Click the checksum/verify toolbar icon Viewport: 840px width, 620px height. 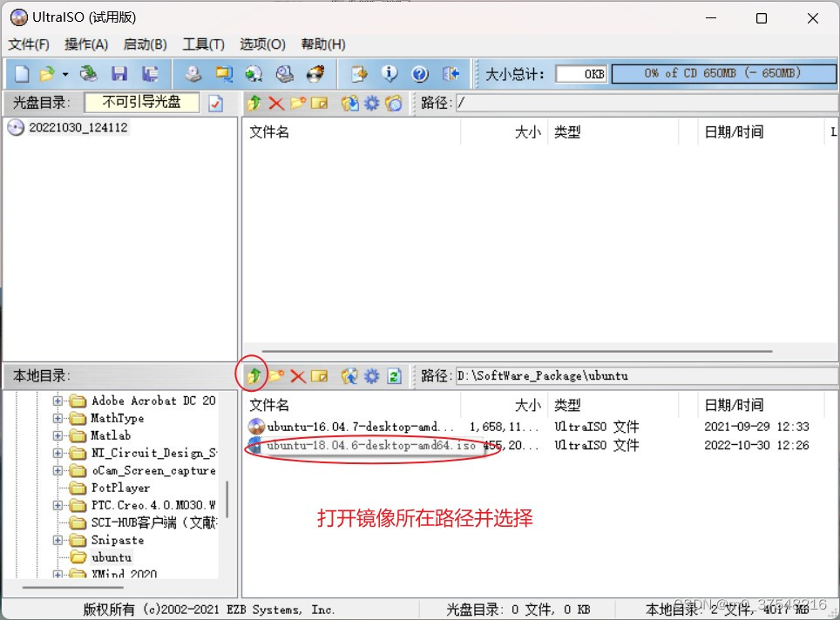[359, 74]
